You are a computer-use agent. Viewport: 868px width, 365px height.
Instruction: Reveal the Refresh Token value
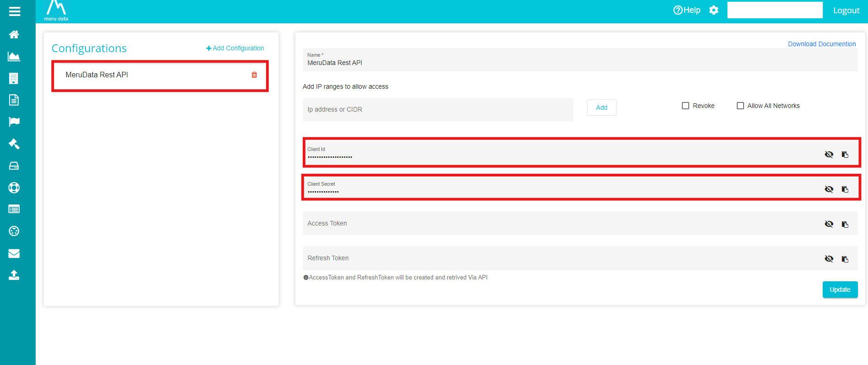[x=829, y=259]
